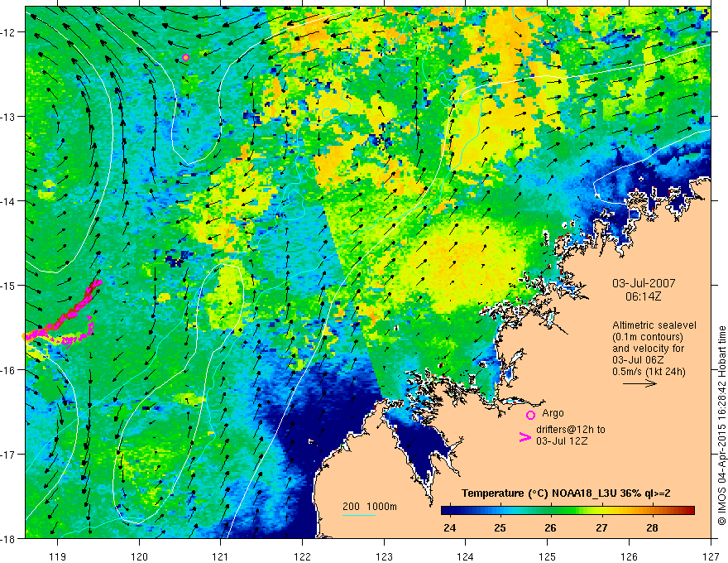The height and width of the screenshot is (563, 728).
Task: Click the colorbar label 26
Action: (x=550, y=527)
